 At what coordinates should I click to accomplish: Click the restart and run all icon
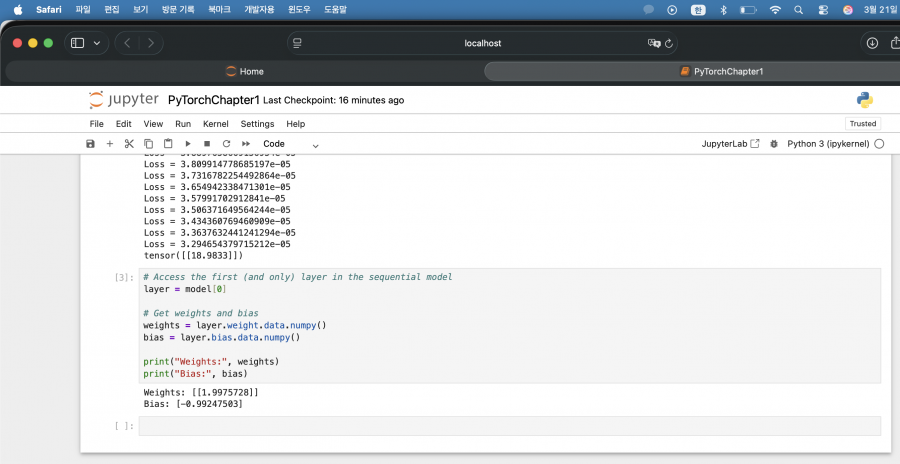pyautogui.click(x=245, y=144)
